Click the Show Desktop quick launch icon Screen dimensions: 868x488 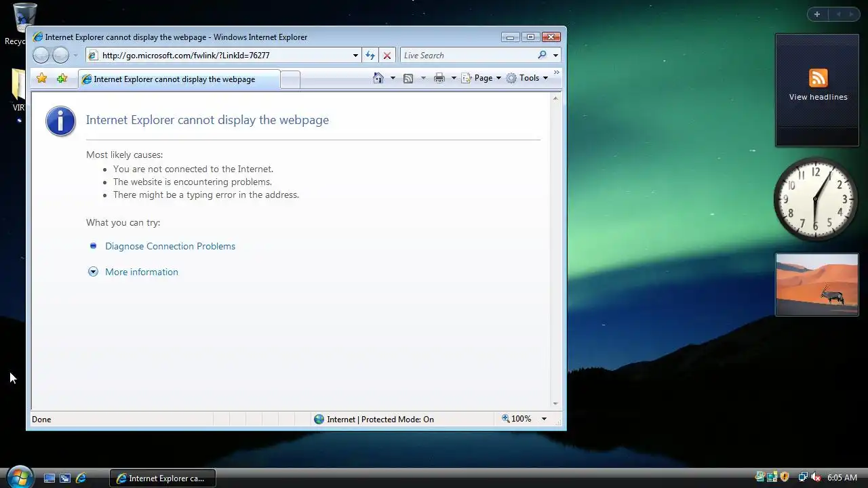pyautogui.click(x=50, y=478)
